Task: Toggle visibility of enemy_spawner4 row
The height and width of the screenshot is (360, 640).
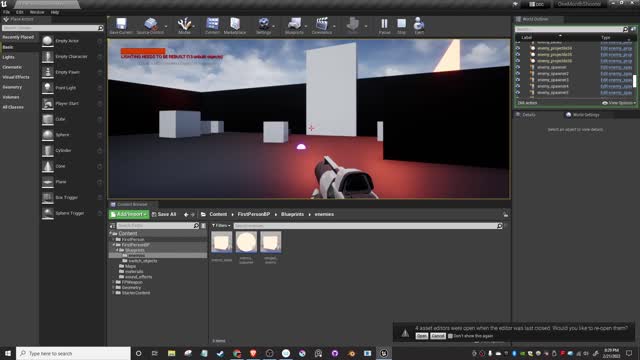Action: pos(518,86)
